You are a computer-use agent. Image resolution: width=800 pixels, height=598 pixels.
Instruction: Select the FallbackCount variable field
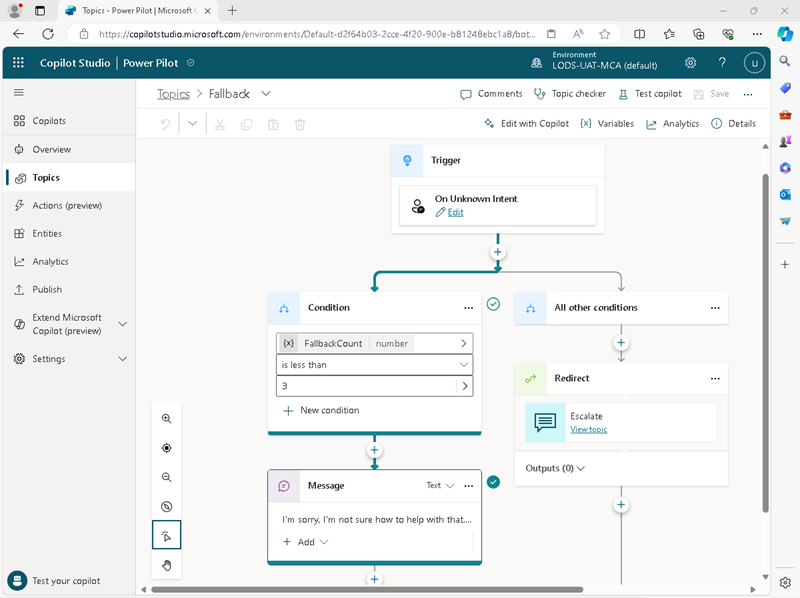pyautogui.click(x=374, y=343)
